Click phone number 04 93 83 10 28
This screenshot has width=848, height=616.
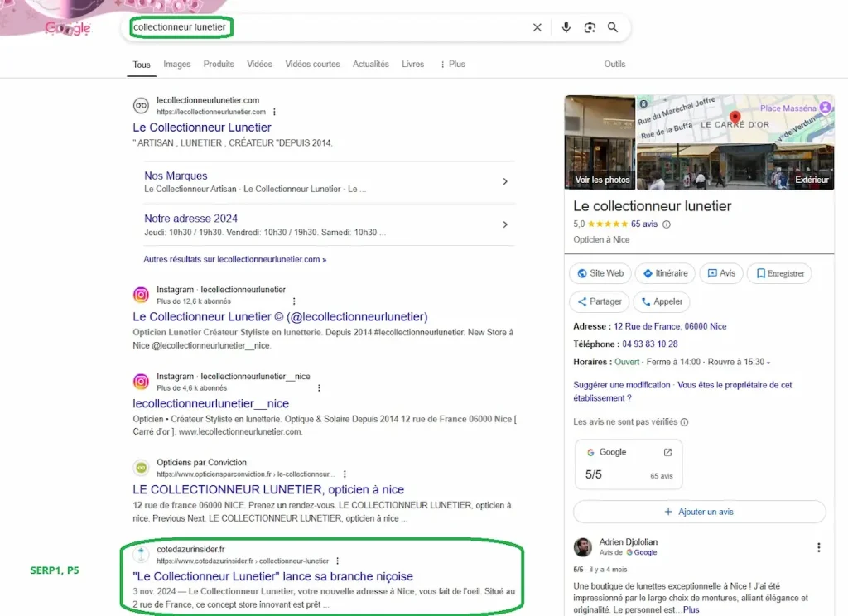pyautogui.click(x=649, y=344)
